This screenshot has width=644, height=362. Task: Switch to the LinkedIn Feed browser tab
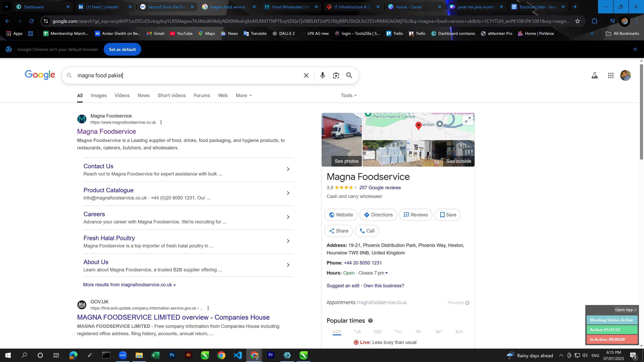tap(105, 7)
